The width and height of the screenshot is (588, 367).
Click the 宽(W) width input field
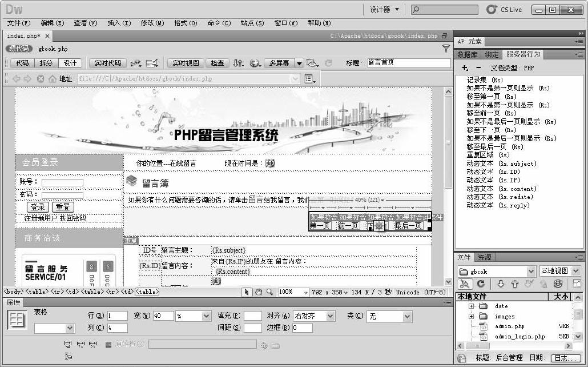point(163,316)
